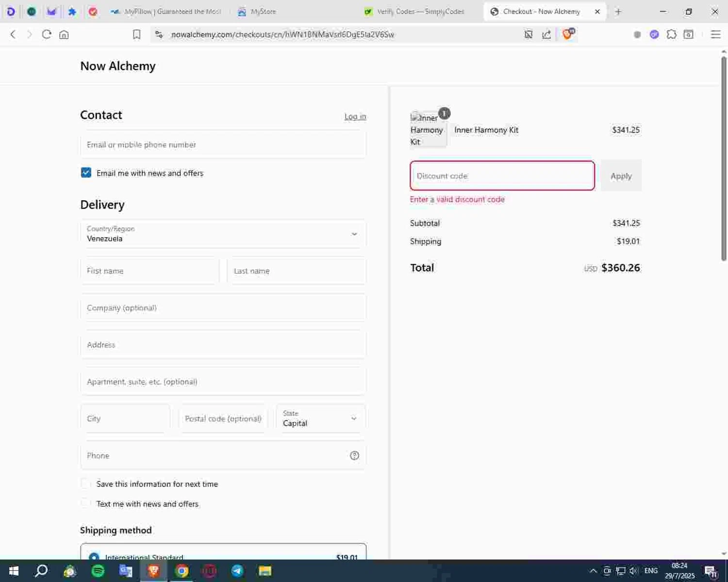Open the State dropdown showing Capital

321,418
